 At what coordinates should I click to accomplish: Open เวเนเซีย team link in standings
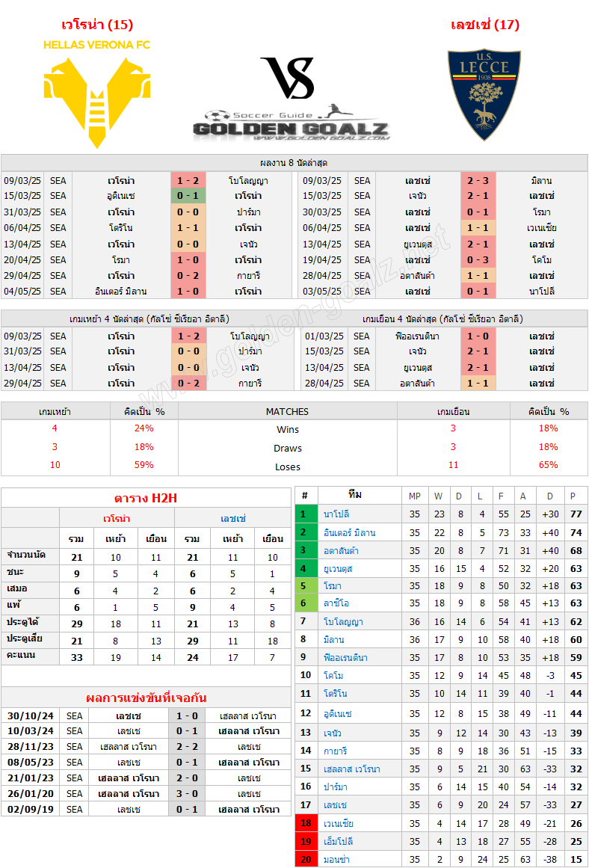[339, 823]
